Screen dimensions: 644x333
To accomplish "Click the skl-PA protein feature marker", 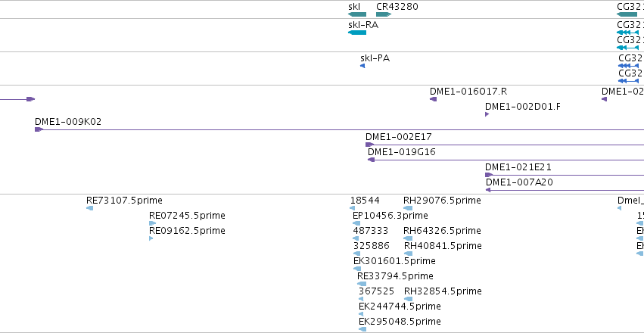I will (x=362, y=66).
